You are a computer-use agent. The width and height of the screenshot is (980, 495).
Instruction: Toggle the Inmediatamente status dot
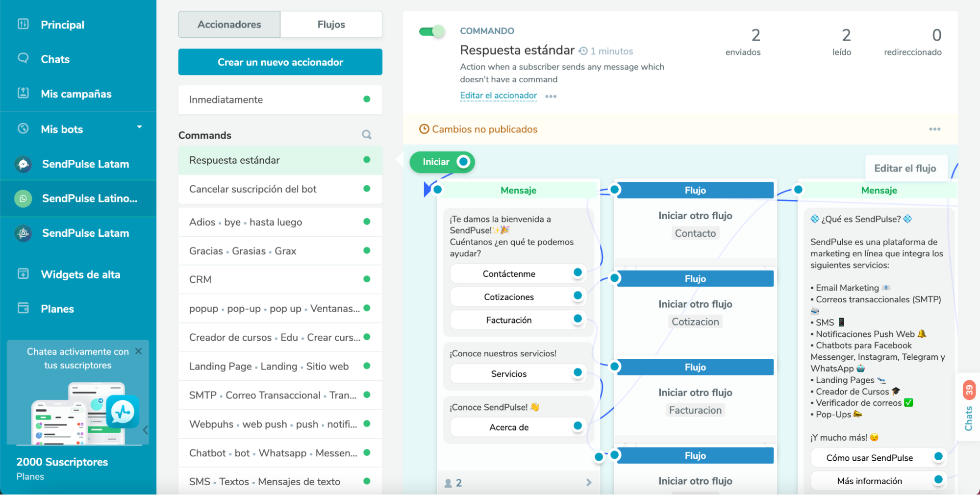tap(367, 99)
